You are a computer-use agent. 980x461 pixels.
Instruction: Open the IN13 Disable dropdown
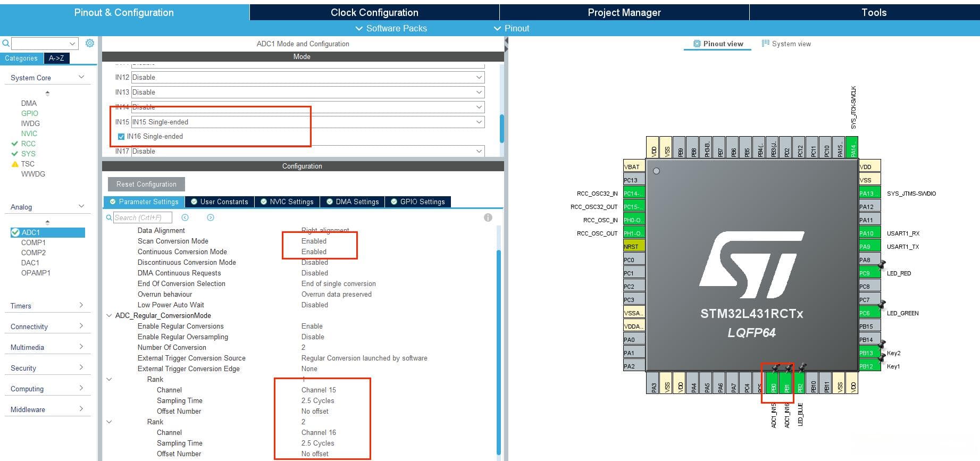[x=308, y=92]
